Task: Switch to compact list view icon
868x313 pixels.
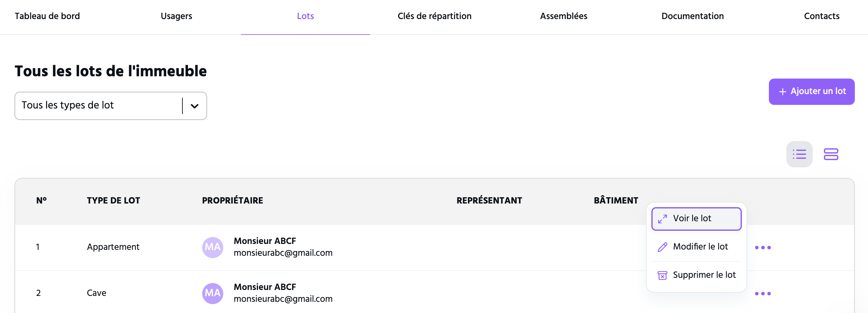Action: (x=799, y=154)
